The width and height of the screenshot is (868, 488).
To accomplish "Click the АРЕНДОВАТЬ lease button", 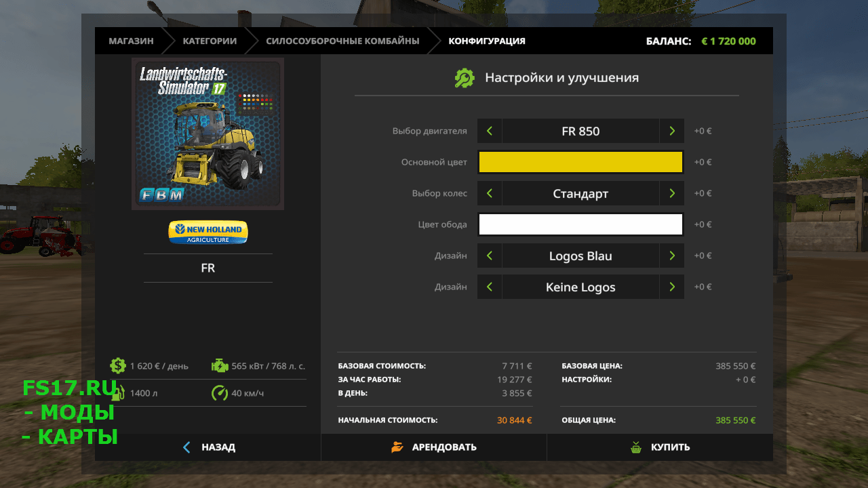I will [434, 447].
